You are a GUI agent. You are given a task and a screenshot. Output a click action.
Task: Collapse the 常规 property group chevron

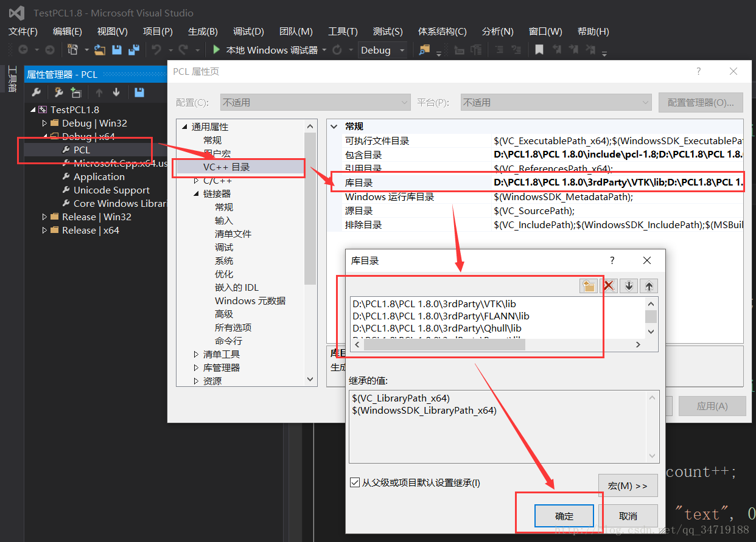coord(334,127)
